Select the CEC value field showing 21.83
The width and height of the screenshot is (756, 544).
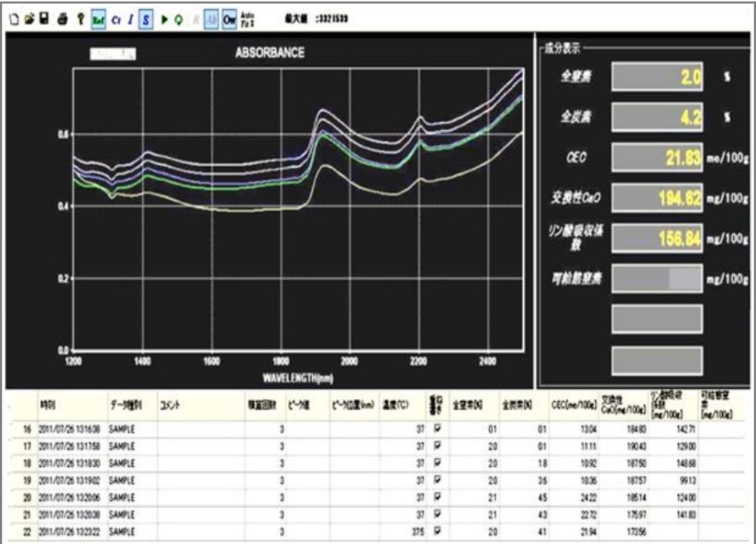click(656, 158)
